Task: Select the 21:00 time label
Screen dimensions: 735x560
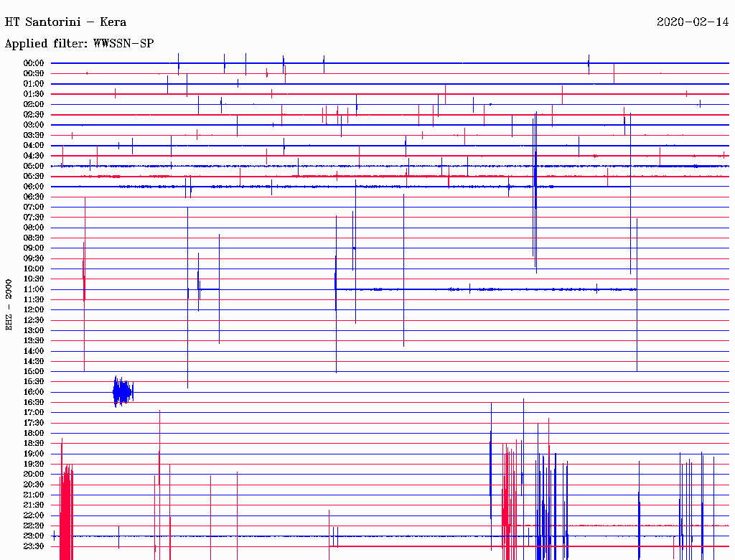Action: [34, 495]
